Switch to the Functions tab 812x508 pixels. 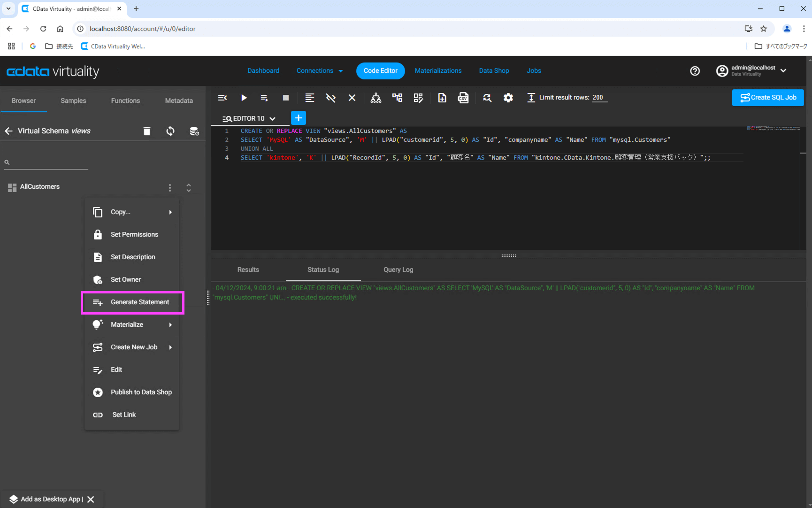tap(125, 100)
